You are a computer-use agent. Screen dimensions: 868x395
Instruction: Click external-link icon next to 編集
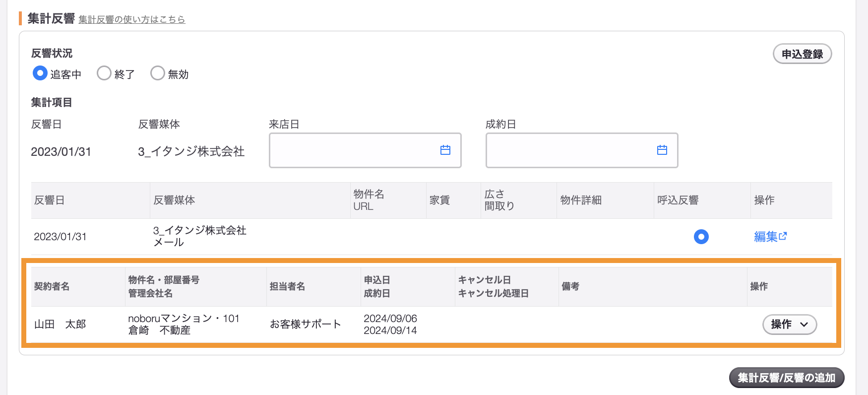[x=783, y=236]
